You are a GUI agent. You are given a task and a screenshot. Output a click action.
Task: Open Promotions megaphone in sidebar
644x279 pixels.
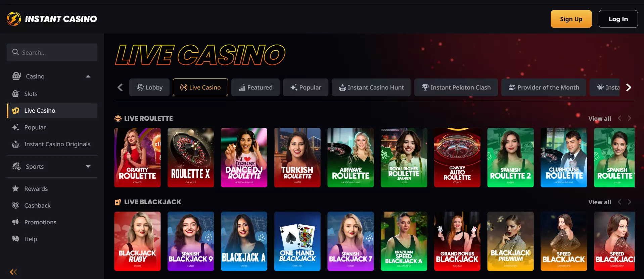pos(15,222)
